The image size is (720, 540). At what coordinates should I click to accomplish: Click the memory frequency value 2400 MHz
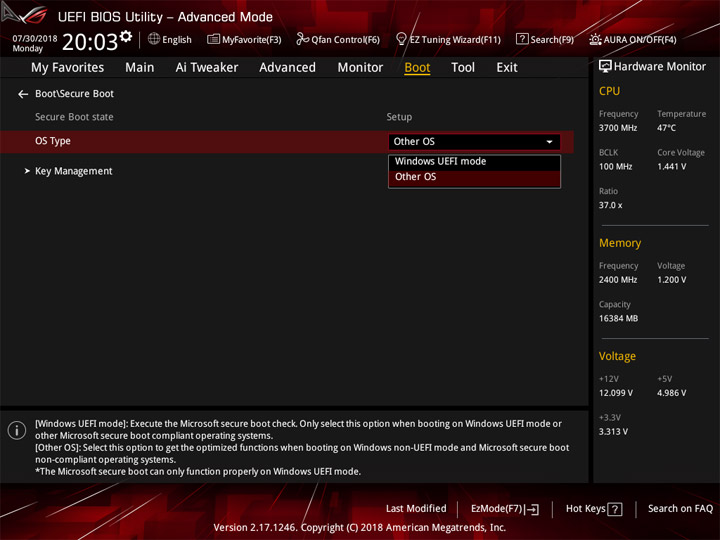[x=618, y=280]
